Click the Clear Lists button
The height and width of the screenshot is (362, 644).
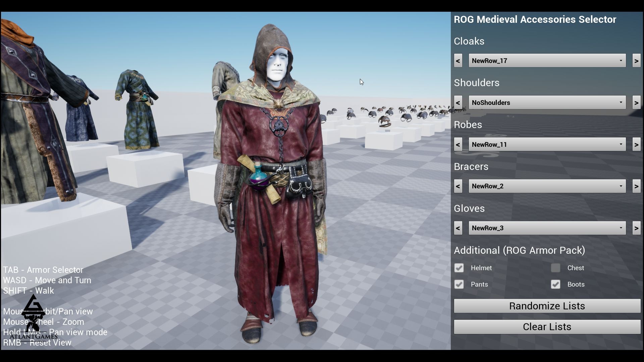[547, 327]
